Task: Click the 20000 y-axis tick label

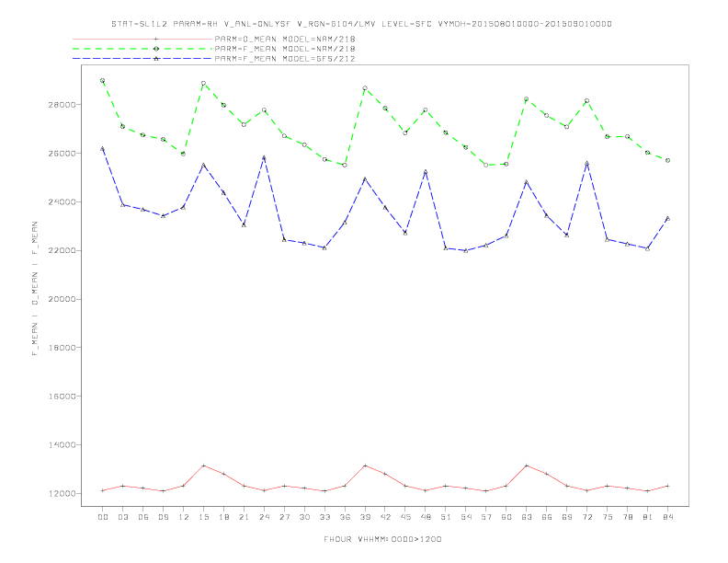Action: [x=62, y=299]
